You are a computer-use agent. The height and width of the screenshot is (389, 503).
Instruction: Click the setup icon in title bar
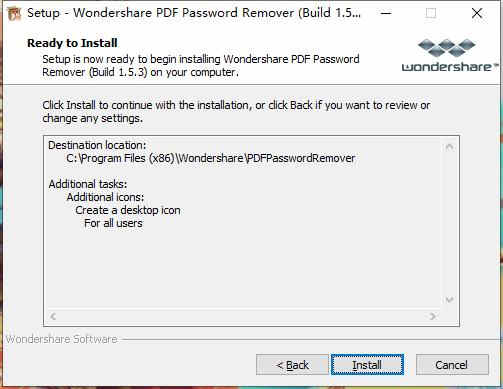(14, 13)
